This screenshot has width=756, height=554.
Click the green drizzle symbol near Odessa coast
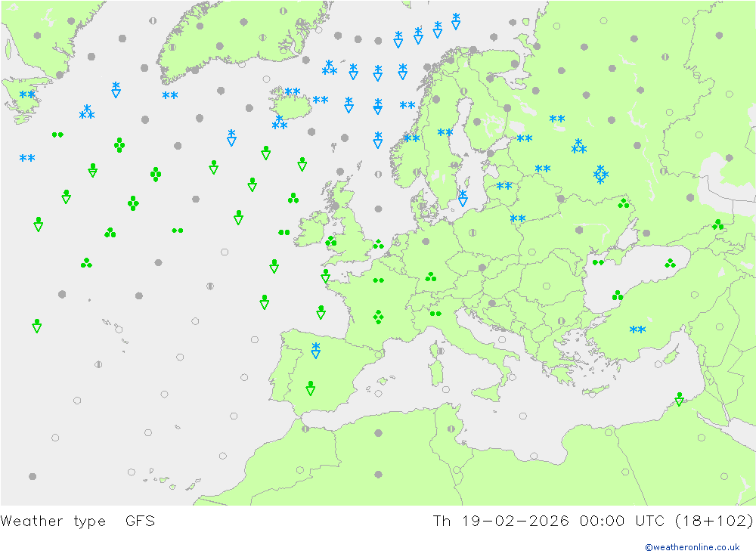[x=598, y=263]
